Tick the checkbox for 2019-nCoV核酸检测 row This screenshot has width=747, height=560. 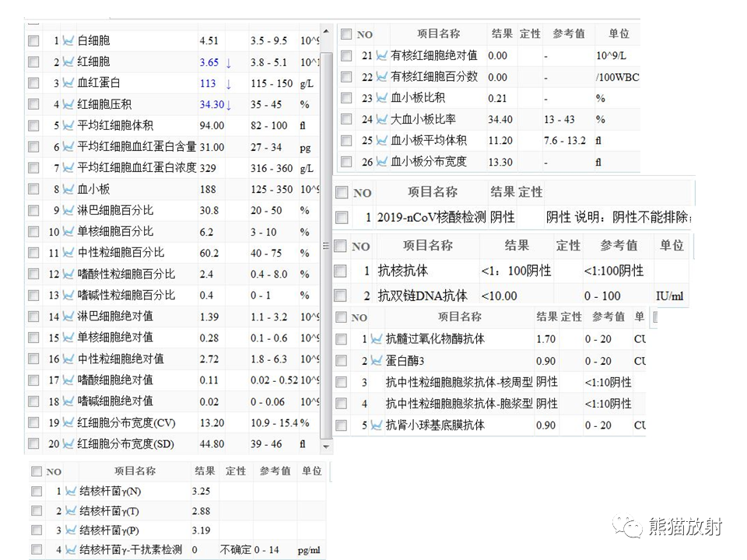(x=342, y=218)
